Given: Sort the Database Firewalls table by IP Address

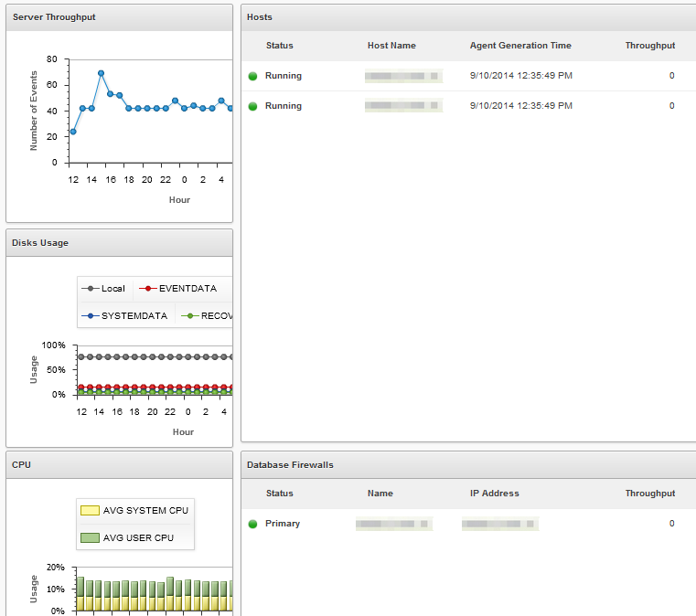Looking at the screenshot, I should click(x=495, y=494).
